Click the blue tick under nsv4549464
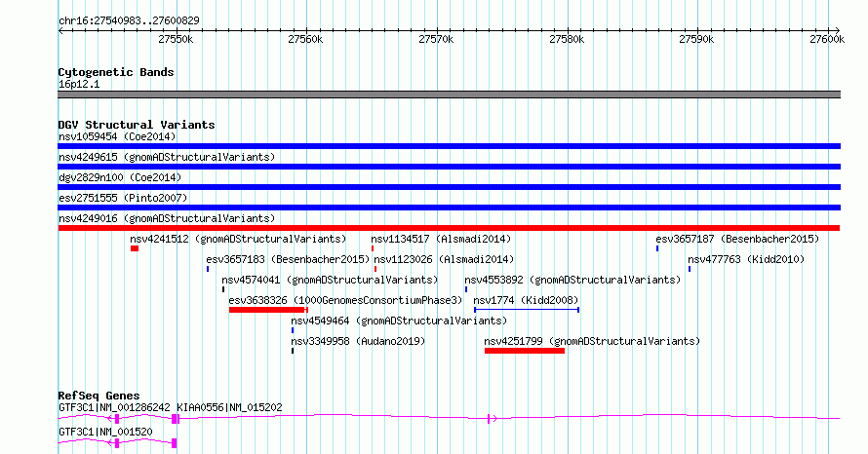 coord(293,330)
